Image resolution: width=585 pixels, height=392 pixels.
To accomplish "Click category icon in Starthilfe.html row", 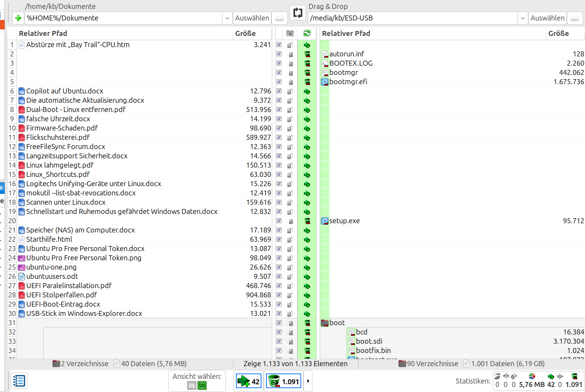I will (290, 239).
